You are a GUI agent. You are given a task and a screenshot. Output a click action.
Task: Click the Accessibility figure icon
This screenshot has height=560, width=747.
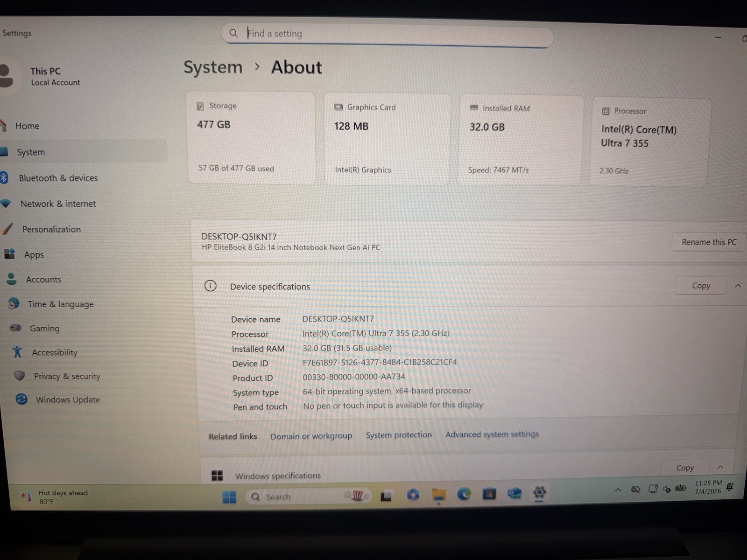17,351
